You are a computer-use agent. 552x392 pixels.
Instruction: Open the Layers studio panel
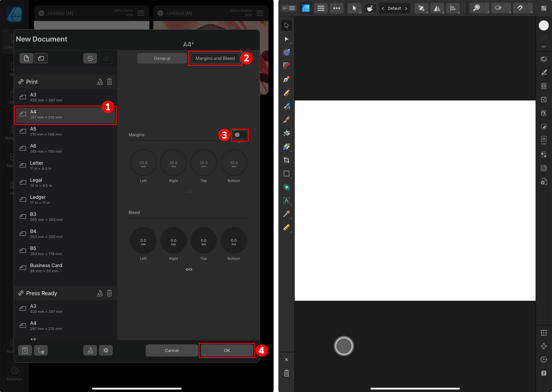[544, 59]
